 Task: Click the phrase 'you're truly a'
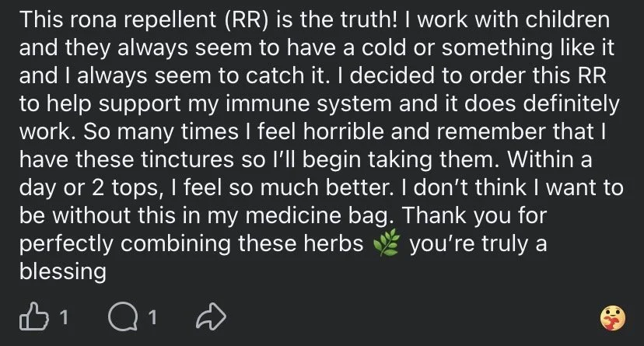click(478, 244)
